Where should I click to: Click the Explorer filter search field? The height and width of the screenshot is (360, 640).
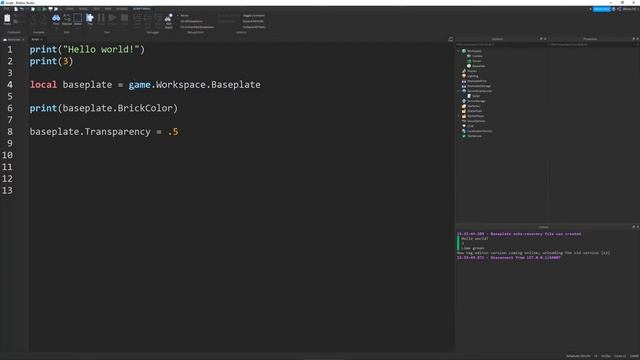501,44
